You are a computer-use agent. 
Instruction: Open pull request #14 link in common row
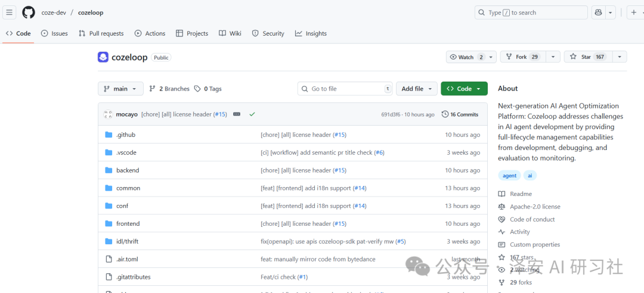[x=360, y=188]
